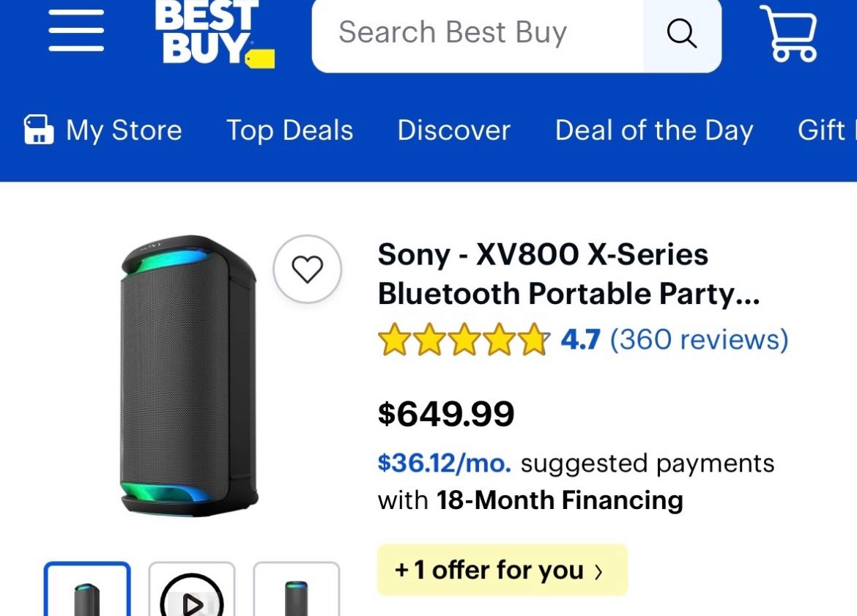
Task: Click the 4.7 star rating display
Action: [581, 339]
